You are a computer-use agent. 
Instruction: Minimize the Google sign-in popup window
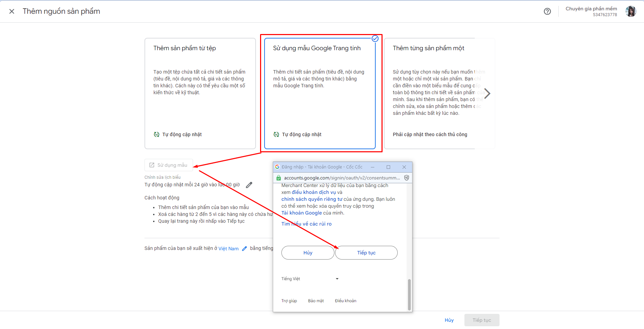(x=373, y=167)
